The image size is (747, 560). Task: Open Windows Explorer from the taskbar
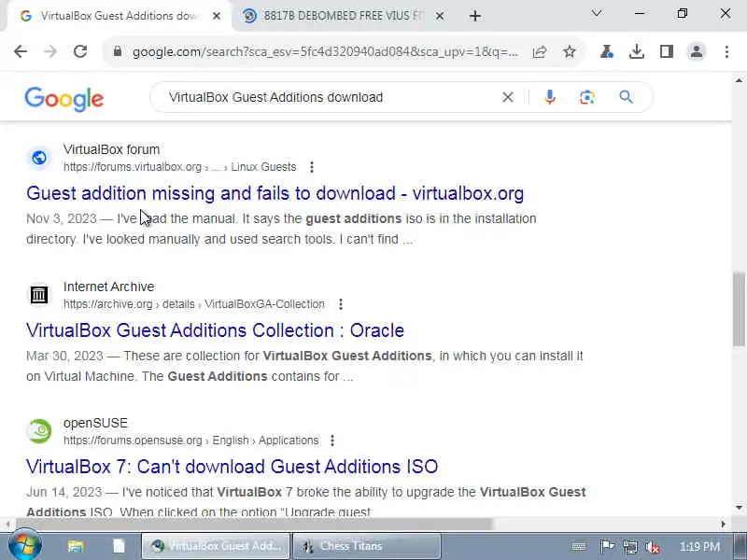76,546
